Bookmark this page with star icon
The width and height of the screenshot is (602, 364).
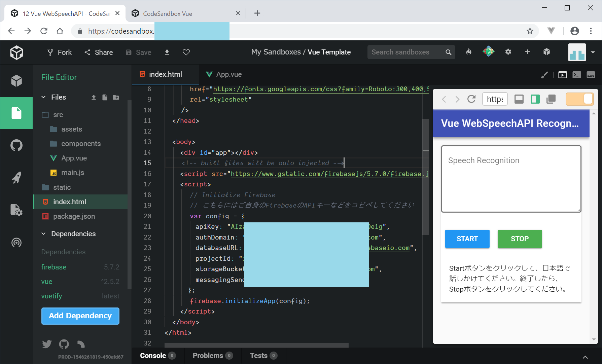point(530,31)
